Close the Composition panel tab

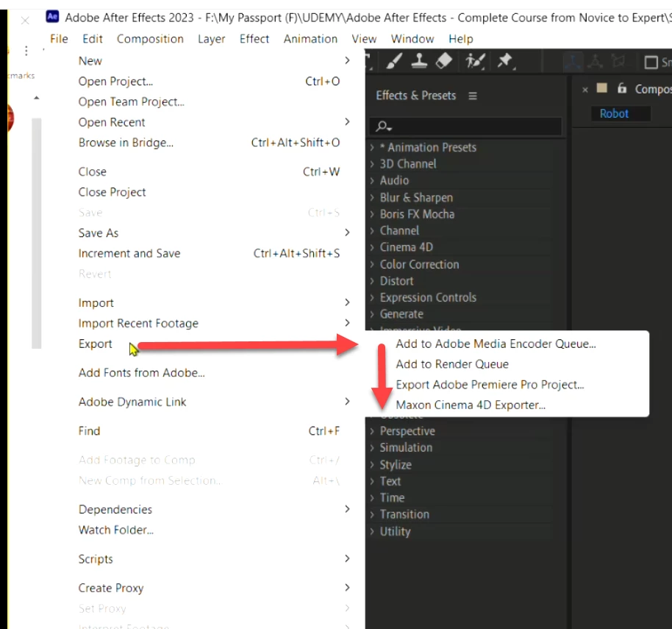(x=585, y=90)
